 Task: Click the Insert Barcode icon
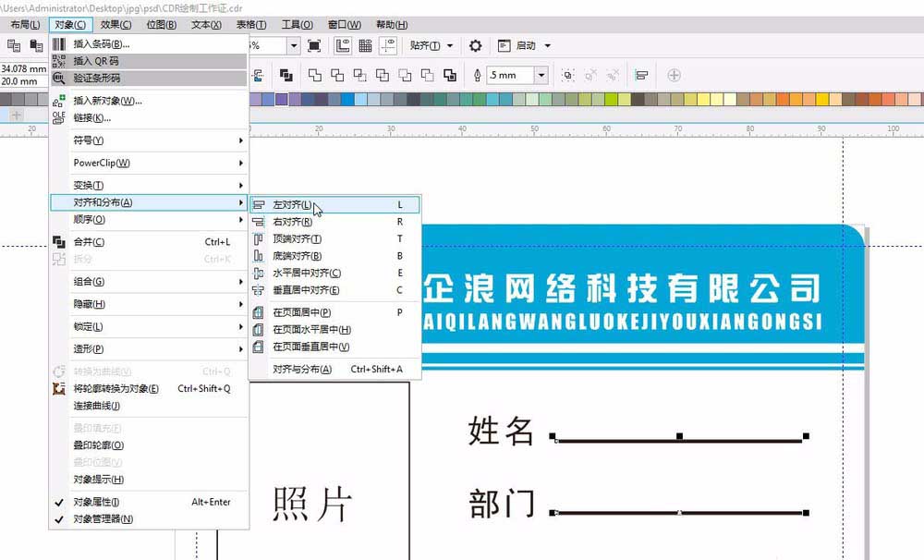coord(59,44)
